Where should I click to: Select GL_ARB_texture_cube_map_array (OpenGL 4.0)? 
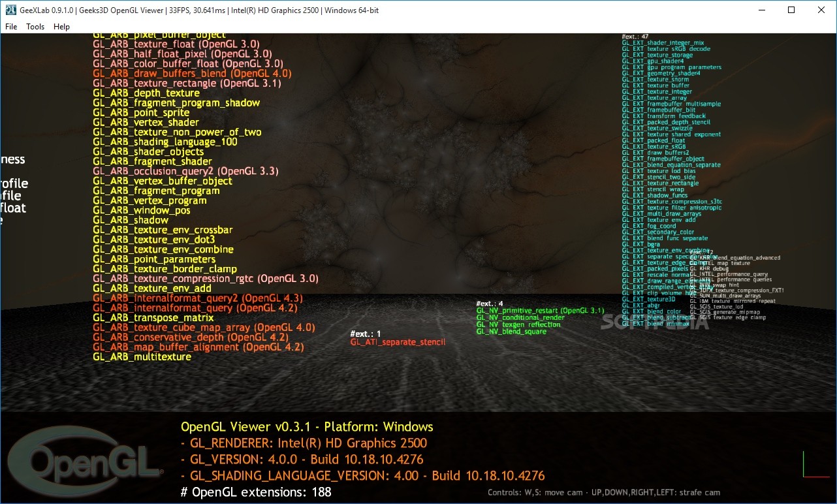click(x=204, y=328)
